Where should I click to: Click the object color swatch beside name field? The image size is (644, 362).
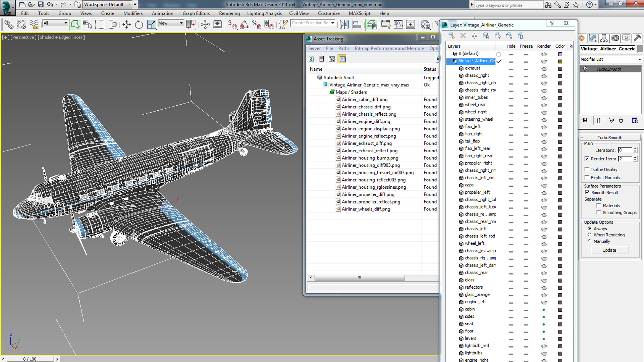point(640,49)
